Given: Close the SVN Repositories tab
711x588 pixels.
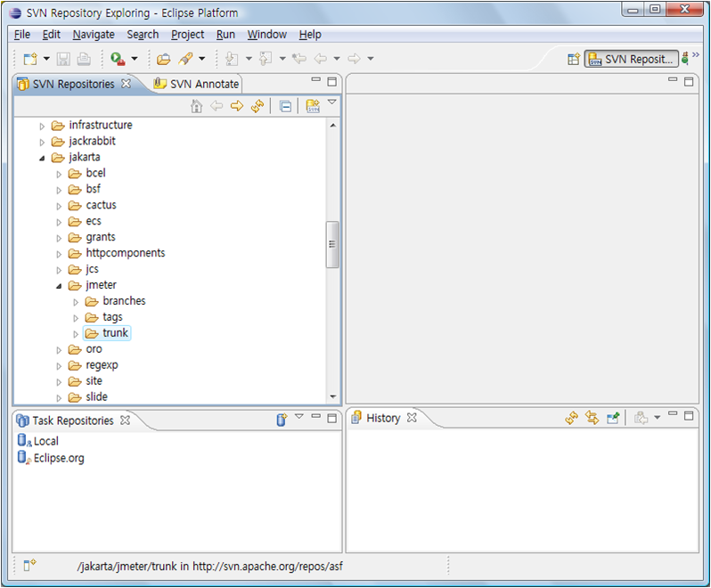Looking at the screenshot, I should tap(126, 84).
